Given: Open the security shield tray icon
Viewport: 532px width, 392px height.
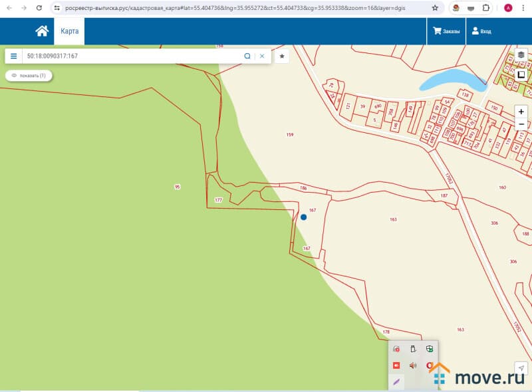Looking at the screenshot, I should coord(430,349).
